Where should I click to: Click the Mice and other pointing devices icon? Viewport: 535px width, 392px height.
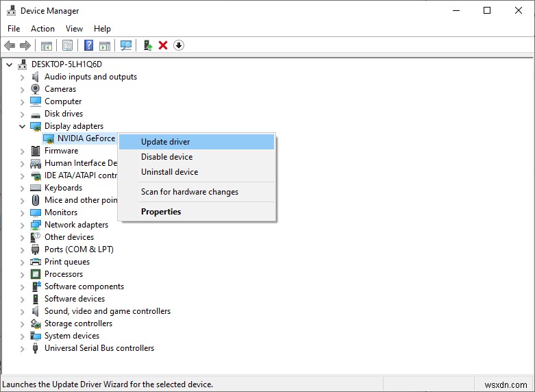36,200
